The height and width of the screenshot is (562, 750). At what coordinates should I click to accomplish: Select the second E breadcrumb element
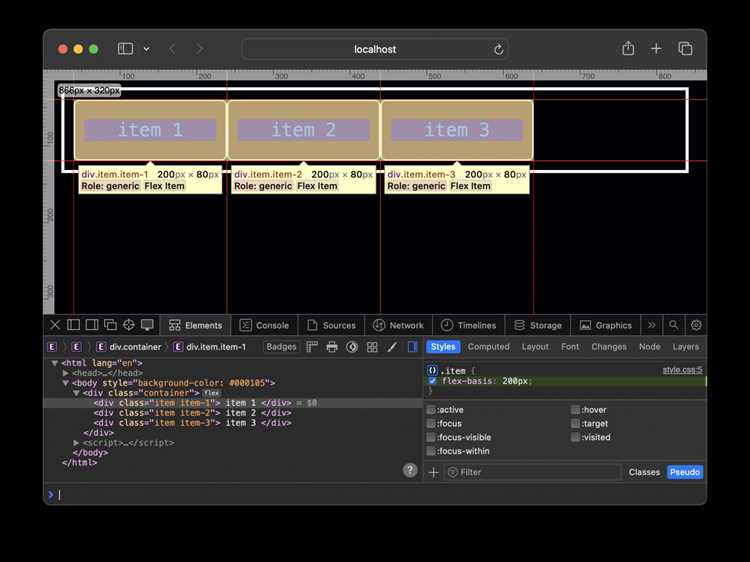click(77, 347)
